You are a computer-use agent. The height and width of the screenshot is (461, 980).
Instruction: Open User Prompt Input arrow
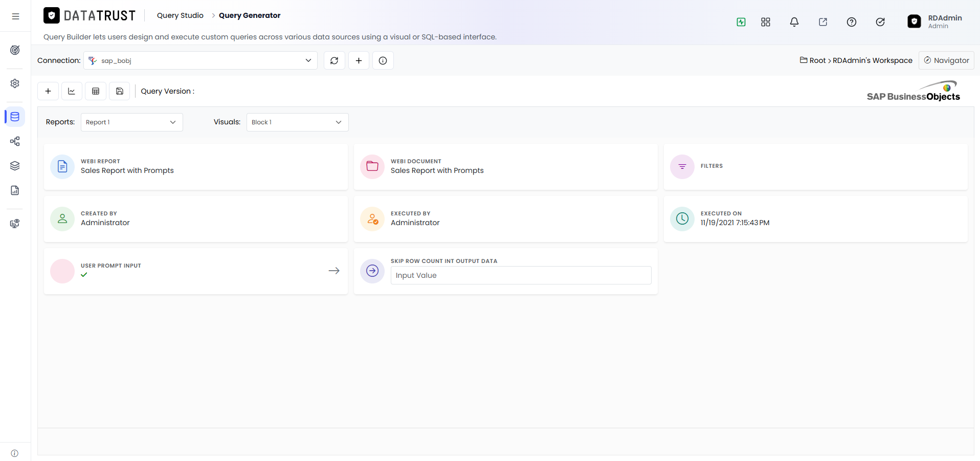tap(334, 271)
